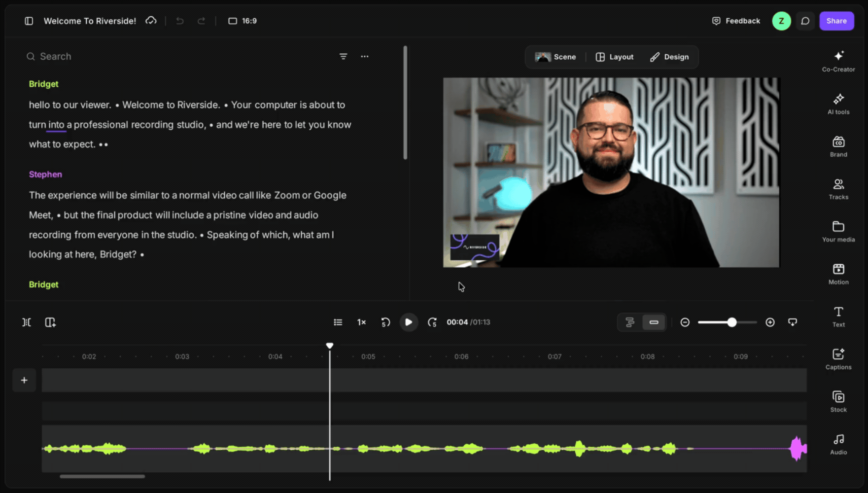Screen dimensions: 868x493
Task: Skip back five seconds
Action: click(x=385, y=322)
